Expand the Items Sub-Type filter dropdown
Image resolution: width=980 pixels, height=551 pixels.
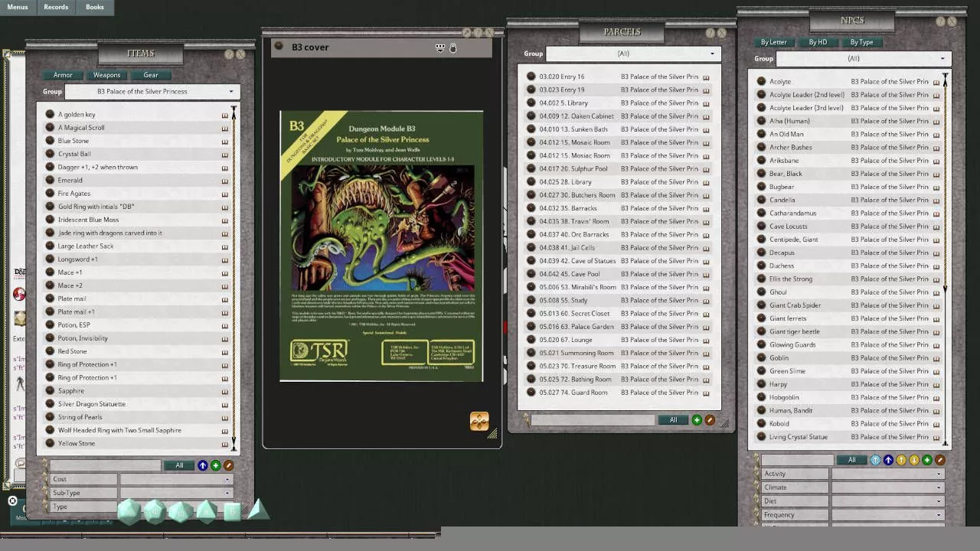pos(176,493)
